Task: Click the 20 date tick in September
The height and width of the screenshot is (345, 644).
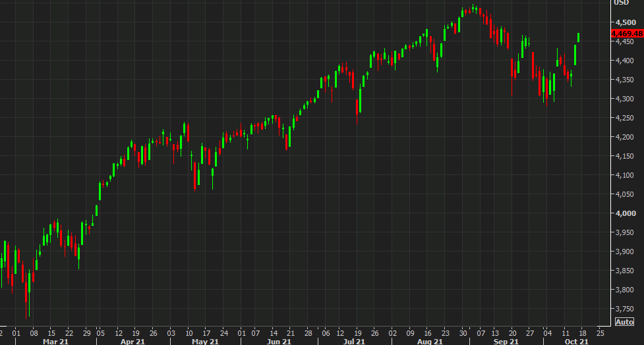Action: click(512, 332)
